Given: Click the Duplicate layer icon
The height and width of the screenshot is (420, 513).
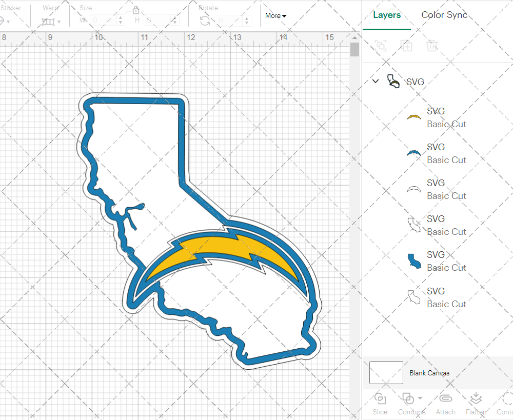Looking at the screenshot, I should [x=406, y=46].
